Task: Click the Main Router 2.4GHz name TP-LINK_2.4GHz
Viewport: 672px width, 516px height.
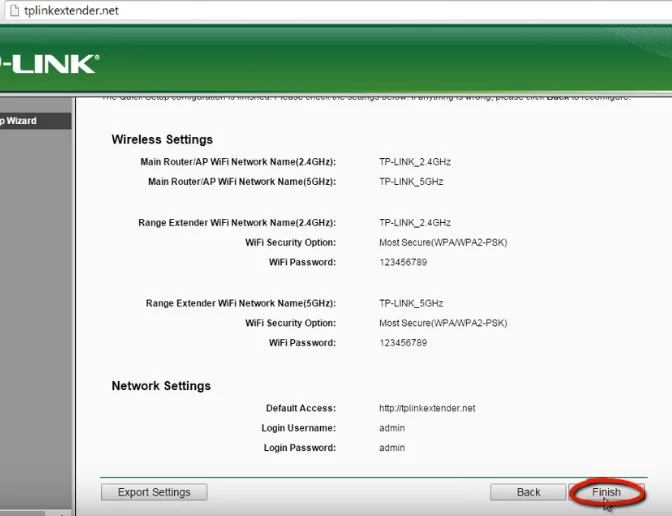Action: click(414, 162)
